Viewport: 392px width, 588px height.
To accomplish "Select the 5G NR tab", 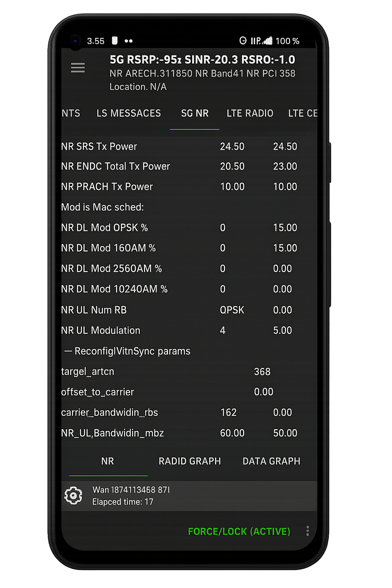I will pos(194,113).
